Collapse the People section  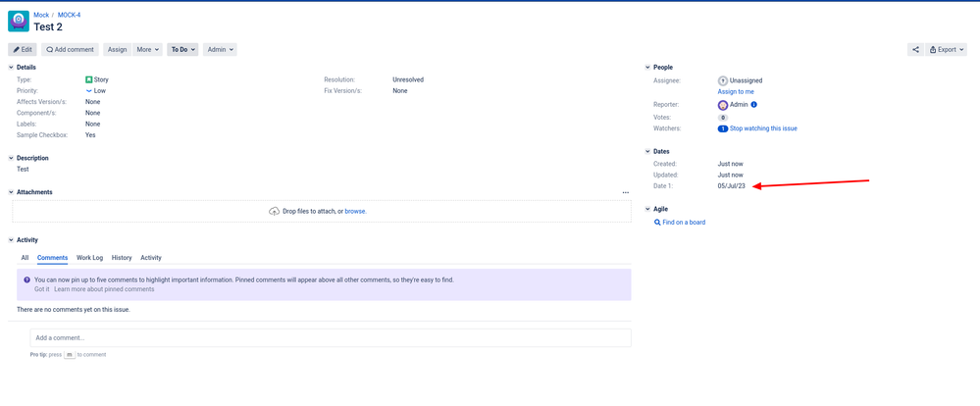click(x=647, y=68)
